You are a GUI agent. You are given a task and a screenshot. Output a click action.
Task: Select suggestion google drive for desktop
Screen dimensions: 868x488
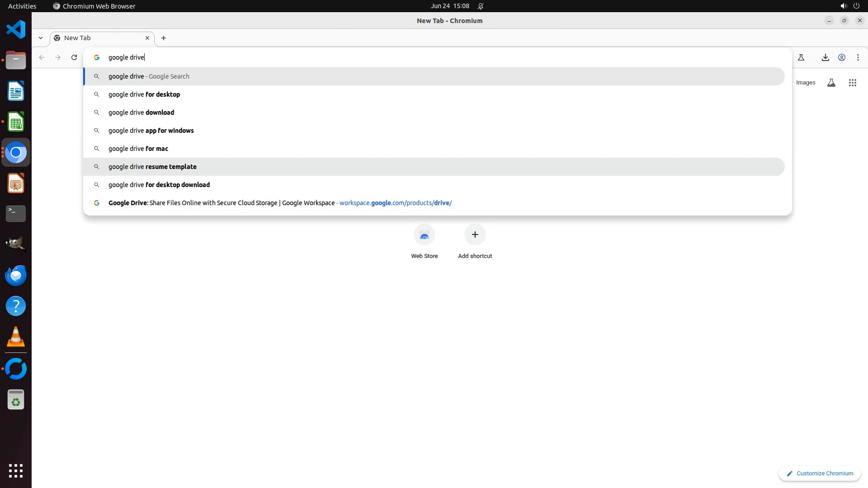pos(144,94)
